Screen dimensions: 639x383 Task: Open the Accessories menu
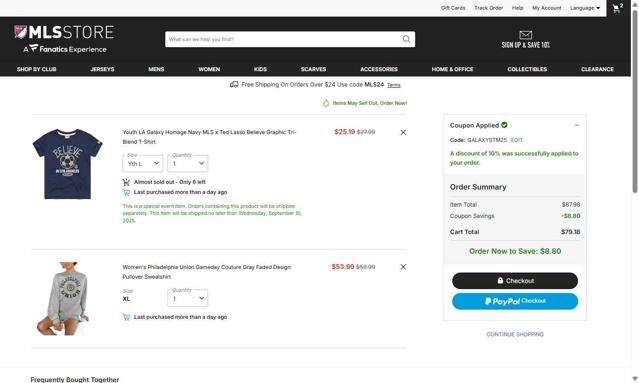[x=379, y=69]
